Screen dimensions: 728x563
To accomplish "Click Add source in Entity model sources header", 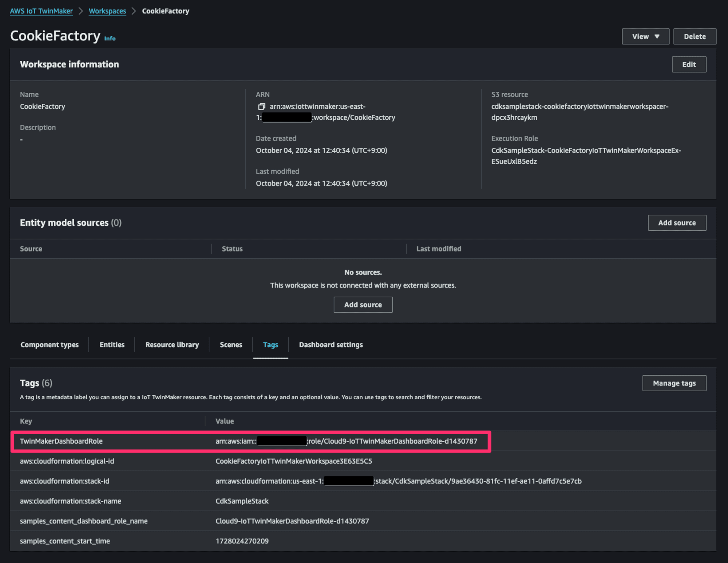I will 677,223.
